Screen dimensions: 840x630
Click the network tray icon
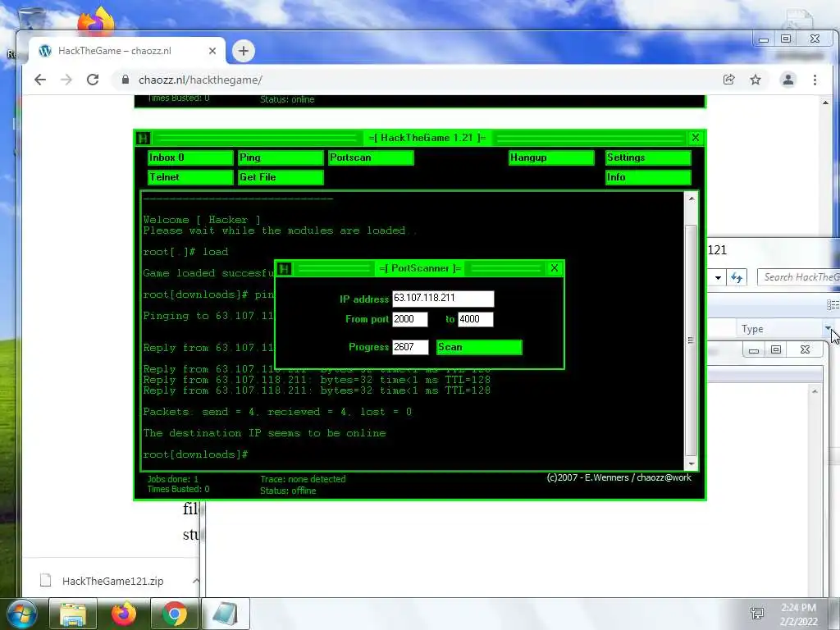757,614
